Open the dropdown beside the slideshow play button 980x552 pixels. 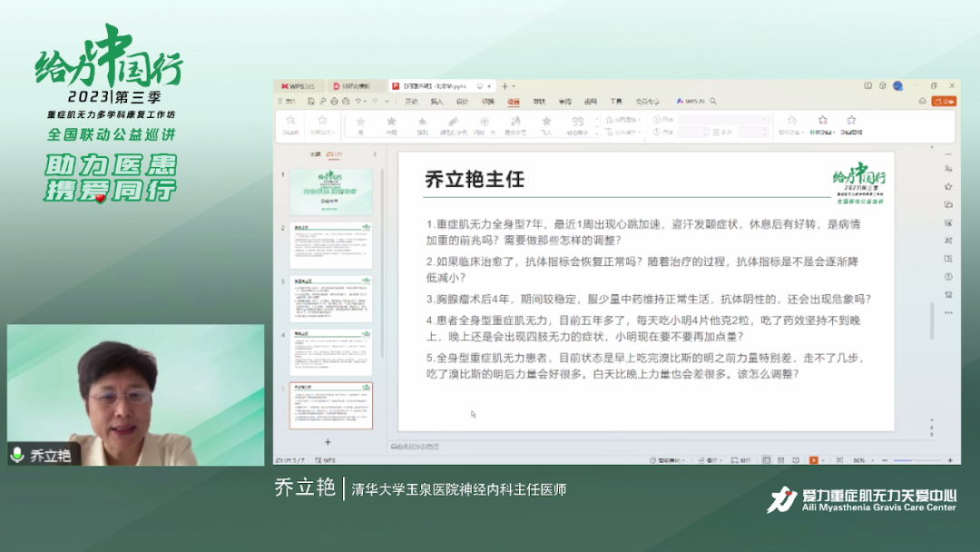pos(822,459)
